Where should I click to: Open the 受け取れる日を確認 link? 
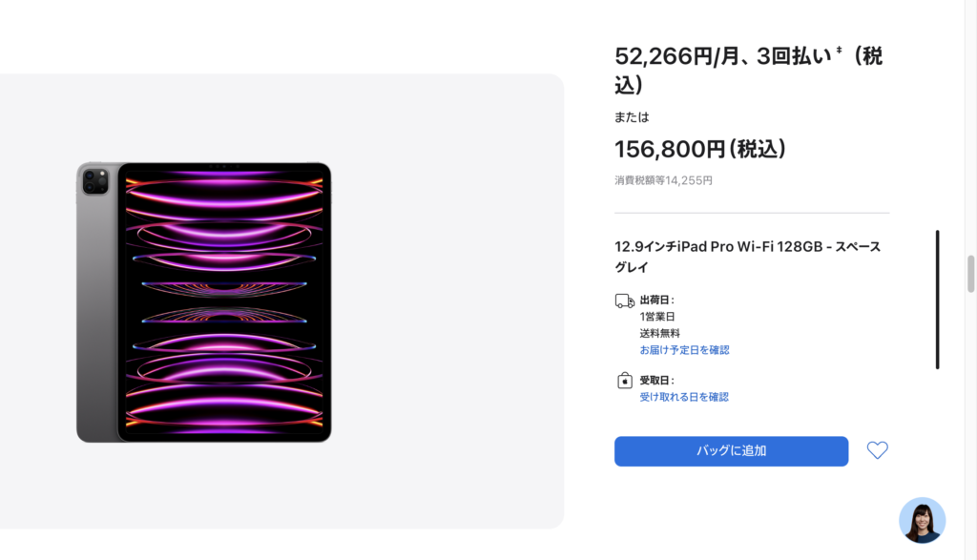684,397
